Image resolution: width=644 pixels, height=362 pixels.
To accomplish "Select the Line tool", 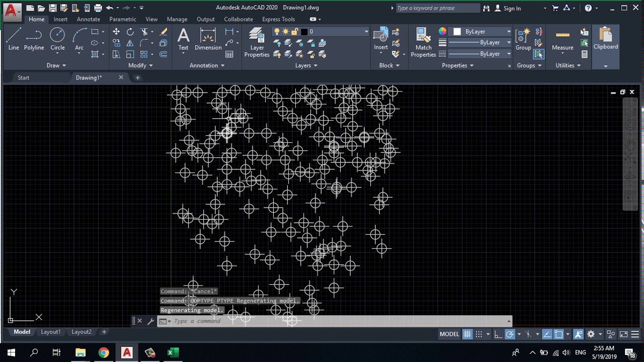I will coord(14,39).
